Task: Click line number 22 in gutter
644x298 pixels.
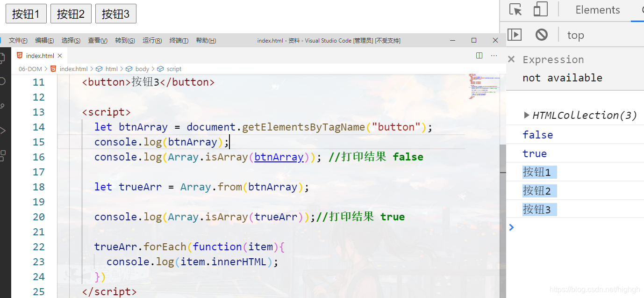Action: click(x=39, y=247)
